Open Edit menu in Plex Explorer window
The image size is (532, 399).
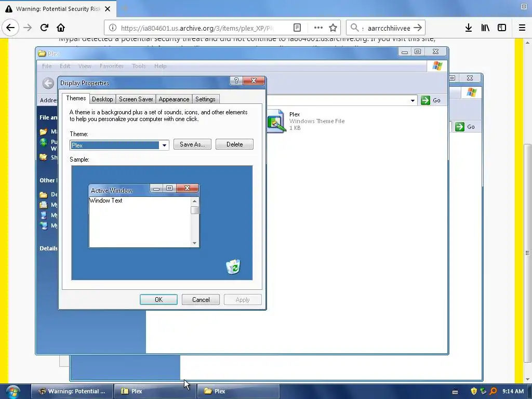(65, 66)
